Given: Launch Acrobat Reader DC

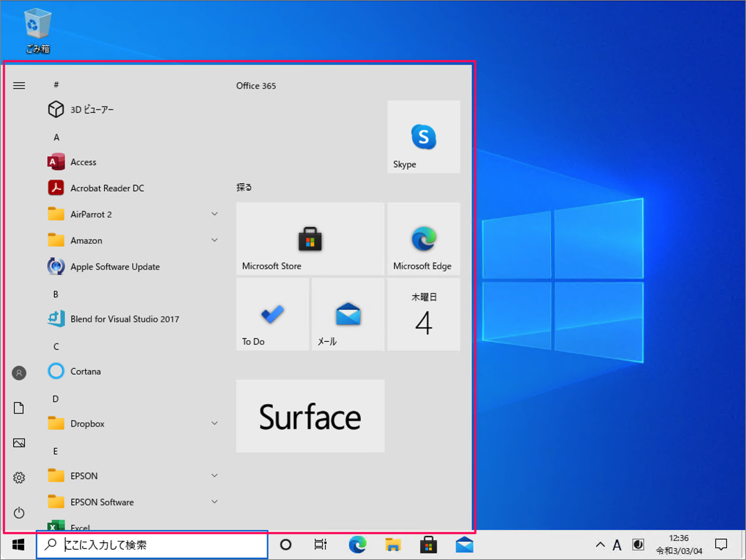Looking at the screenshot, I should click(x=107, y=188).
